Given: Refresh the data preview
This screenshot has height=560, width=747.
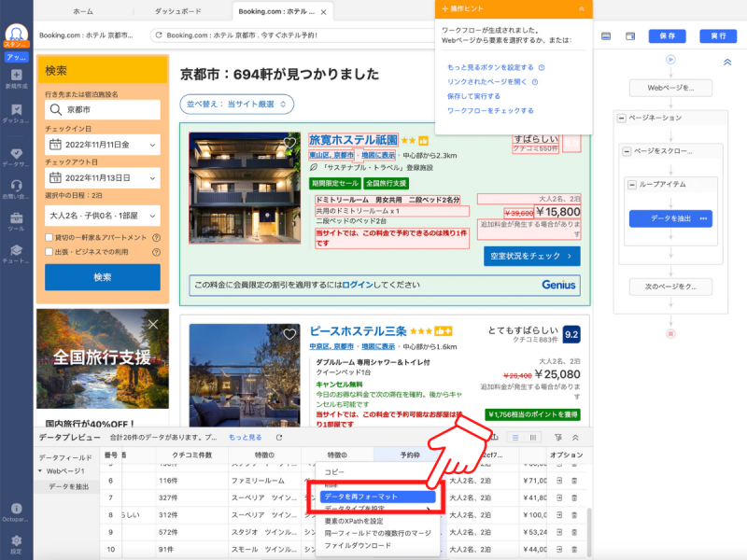Looking at the screenshot, I should (279, 437).
